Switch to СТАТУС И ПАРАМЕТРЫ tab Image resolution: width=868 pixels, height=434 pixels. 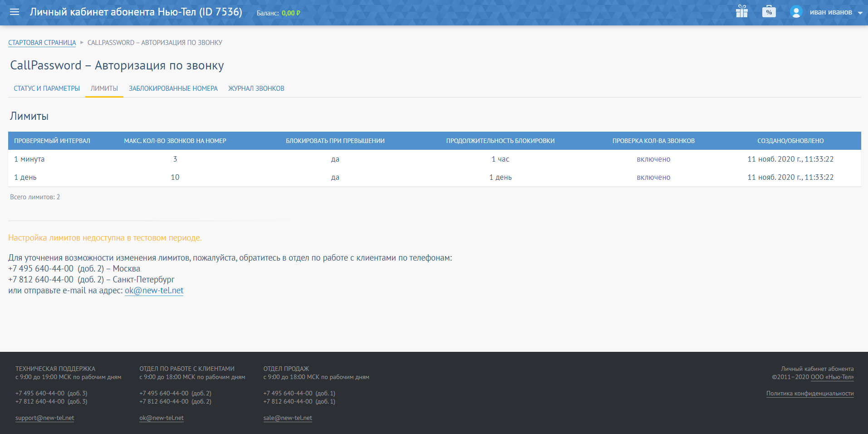pyautogui.click(x=47, y=89)
